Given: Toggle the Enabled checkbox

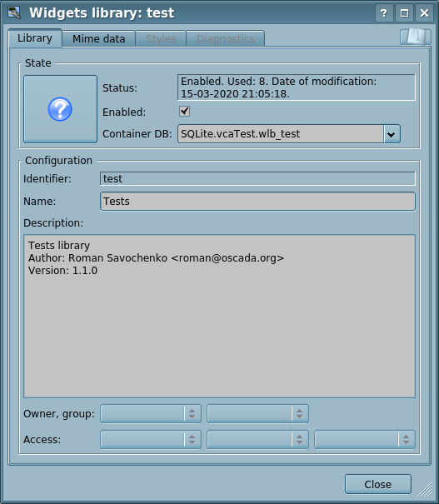Looking at the screenshot, I should [x=184, y=112].
